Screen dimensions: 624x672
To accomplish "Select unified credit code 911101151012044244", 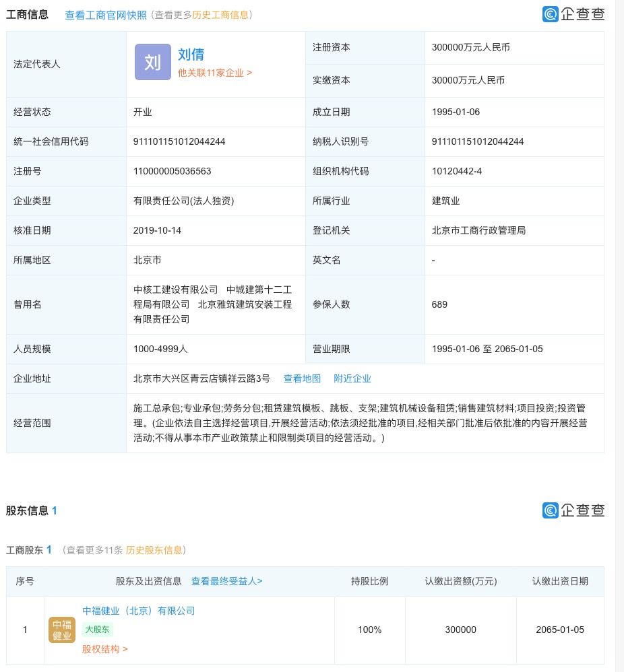I will tap(179, 141).
